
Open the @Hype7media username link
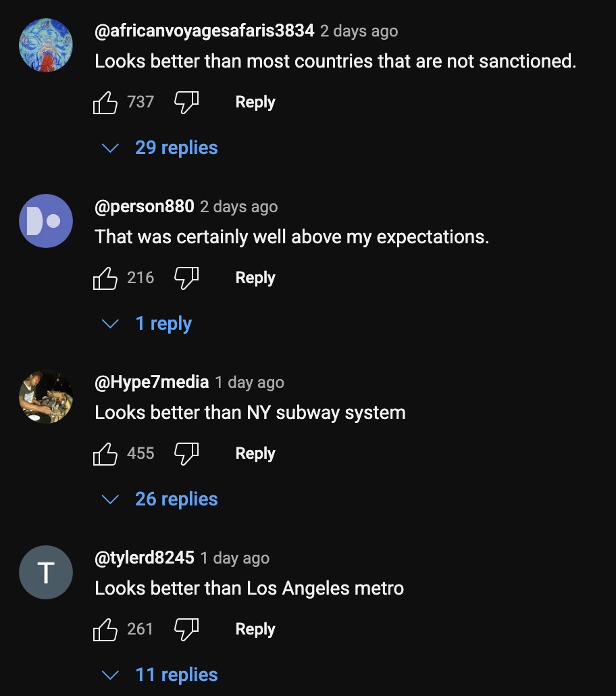[x=152, y=382]
